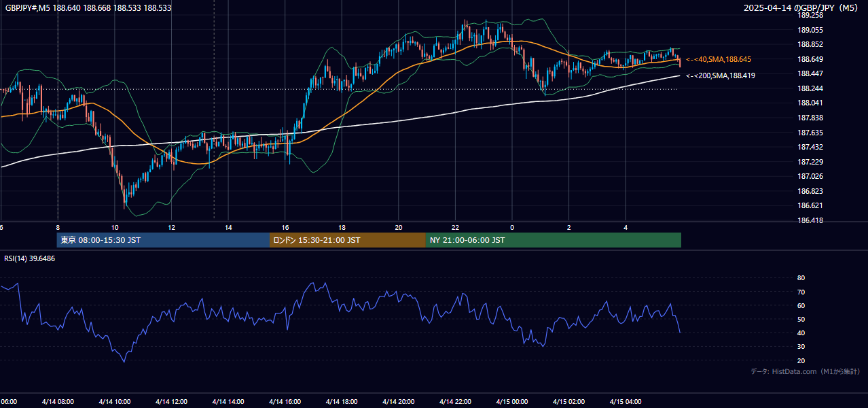
Task: Click hour marker 10 under price chart
Action: click(115, 227)
